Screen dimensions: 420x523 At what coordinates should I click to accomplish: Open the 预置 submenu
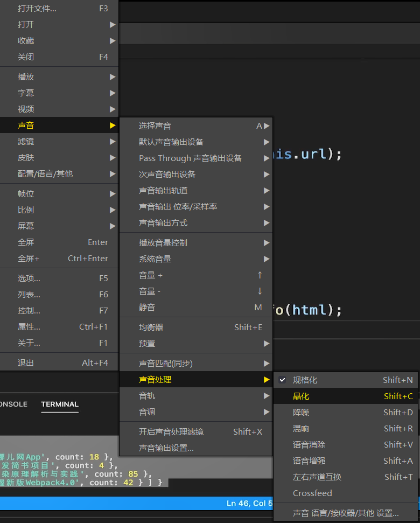196,343
